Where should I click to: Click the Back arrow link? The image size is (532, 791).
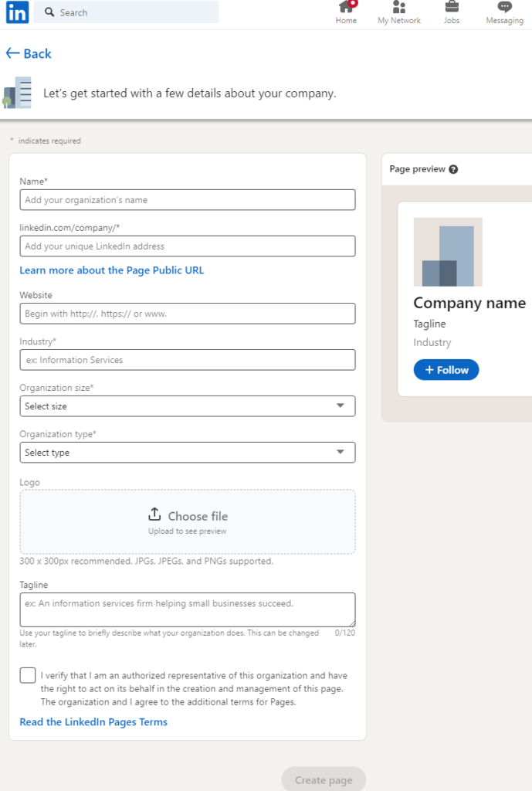[x=29, y=53]
